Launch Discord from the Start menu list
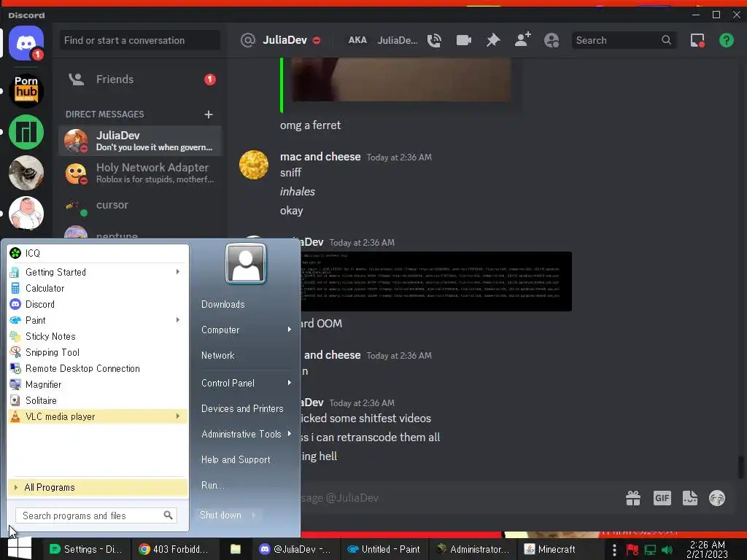This screenshot has height=560, width=747. click(98, 304)
